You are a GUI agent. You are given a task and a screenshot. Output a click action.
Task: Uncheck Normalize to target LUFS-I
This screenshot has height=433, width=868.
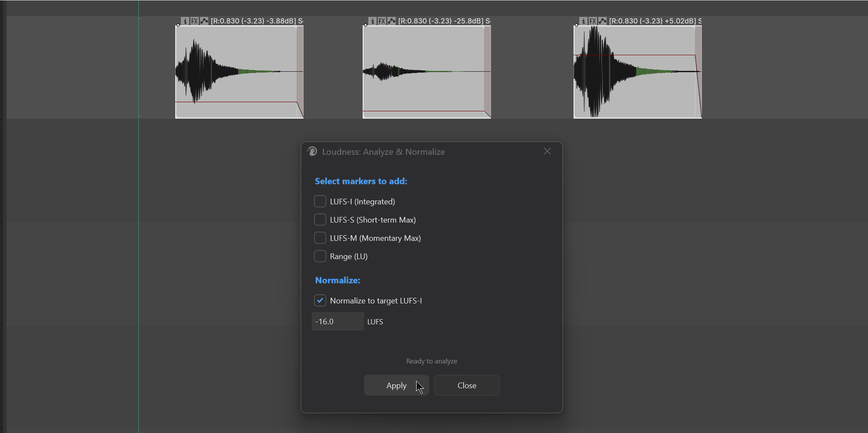click(x=320, y=300)
